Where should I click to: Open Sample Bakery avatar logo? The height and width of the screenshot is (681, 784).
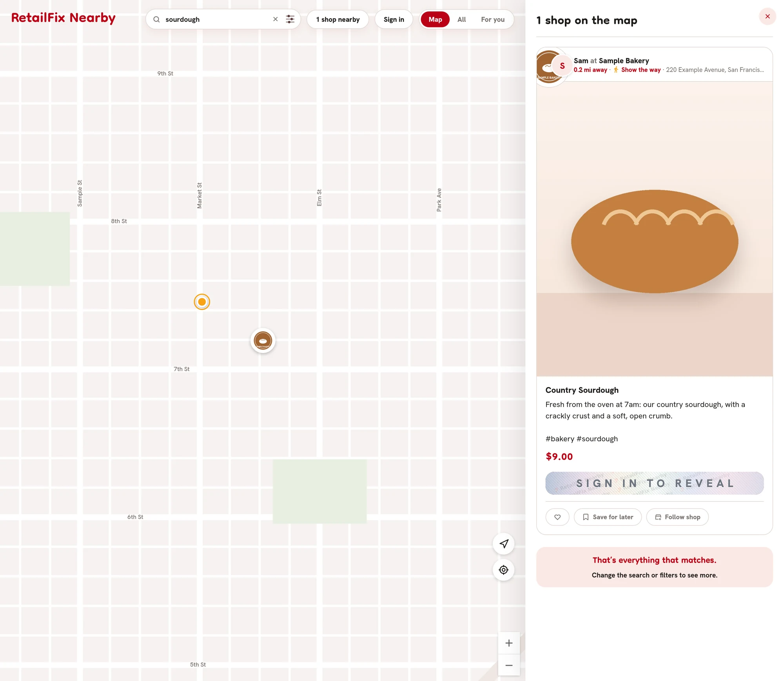click(x=544, y=67)
